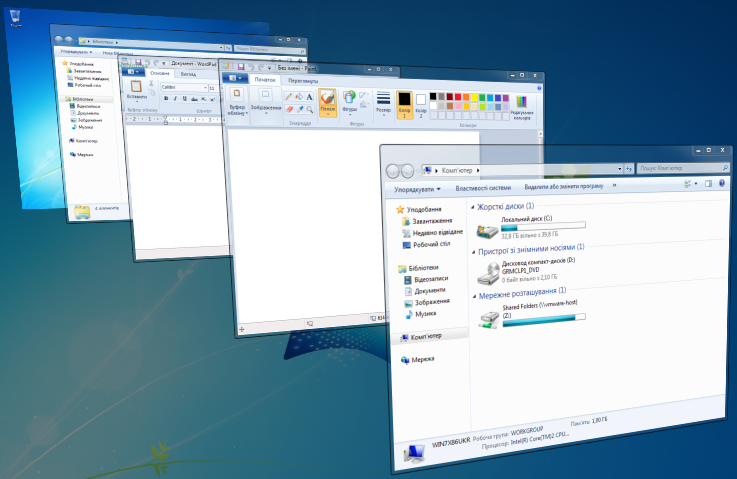Select the Fill with color bucket in Paint

[299, 97]
